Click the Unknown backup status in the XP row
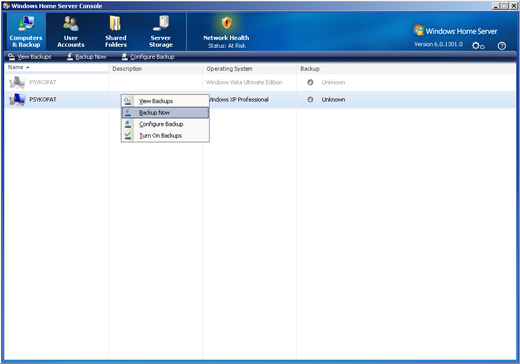The width and height of the screenshot is (520, 364). point(333,99)
